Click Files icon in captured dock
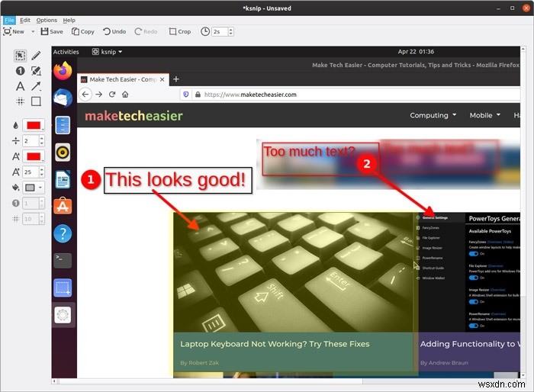Screen dimensions: 534x392 pyautogui.click(x=63, y=125)
